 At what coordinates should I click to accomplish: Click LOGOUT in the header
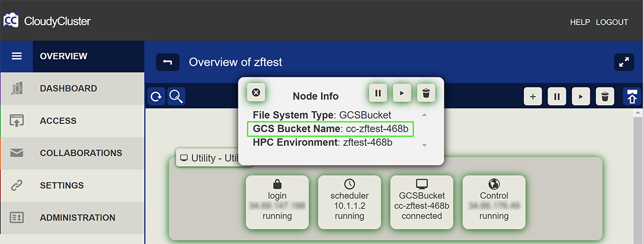click(612, 22)
